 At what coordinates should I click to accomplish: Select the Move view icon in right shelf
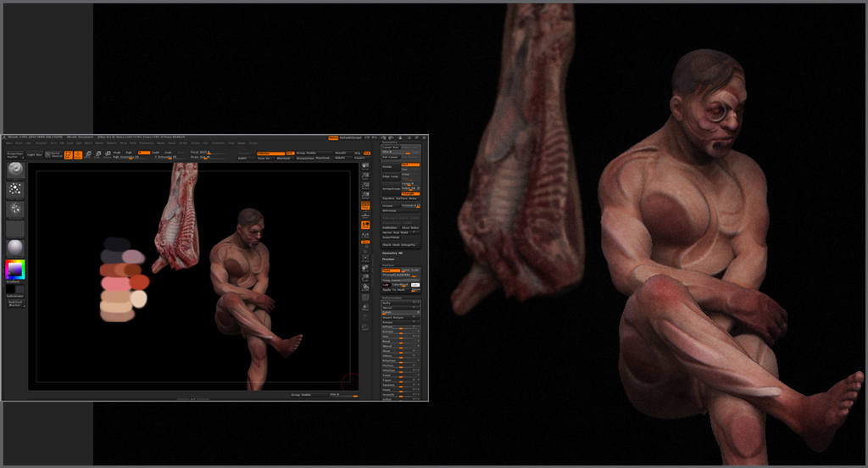pyautogui.click(x=365, y=268)
